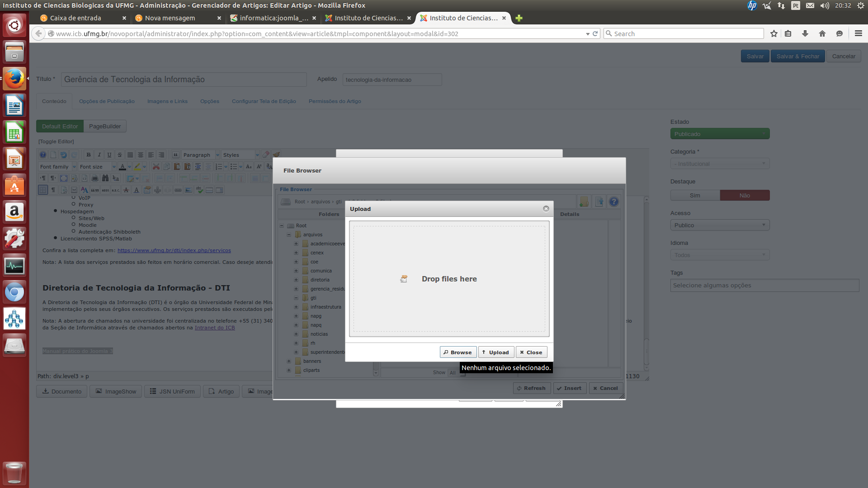Open the Acesso Publico dropdown
This screenshot has width=868, height=488.
pyautogui.click(x=719, y=225)
